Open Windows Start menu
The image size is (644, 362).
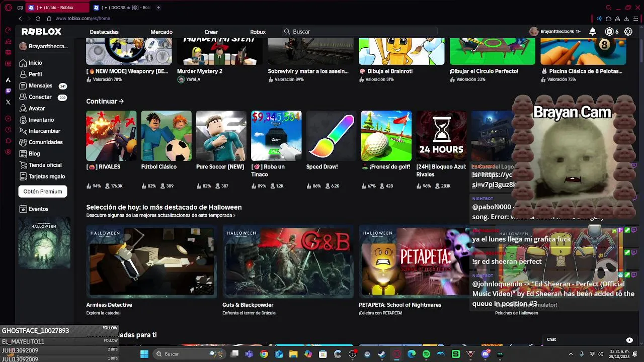pos(144,354)
